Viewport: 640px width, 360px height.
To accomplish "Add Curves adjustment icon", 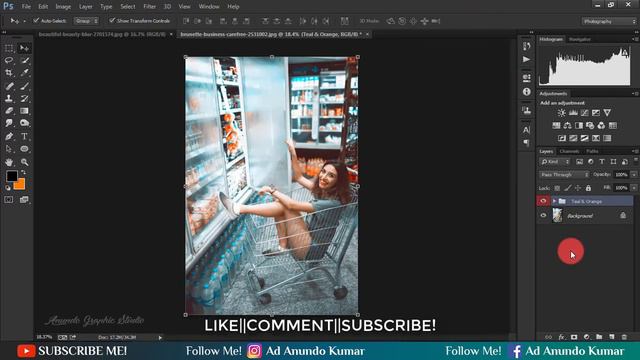I will 584,113.
